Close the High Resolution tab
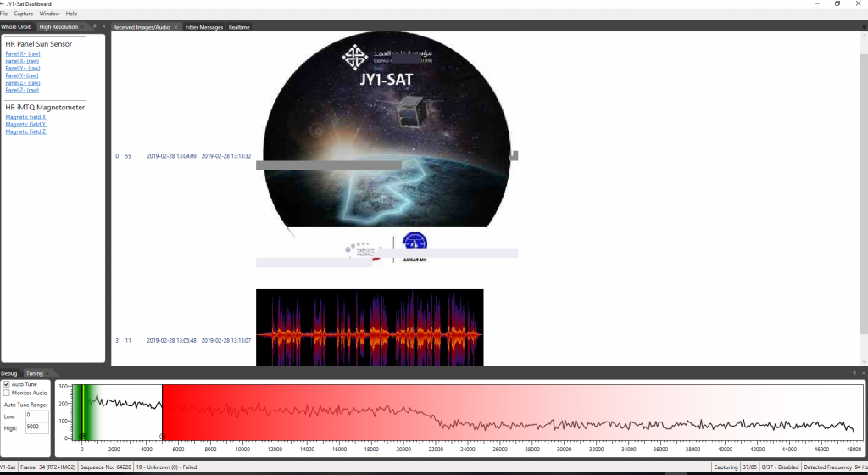This screenshot has width=868, height=475. click(84, 26)
